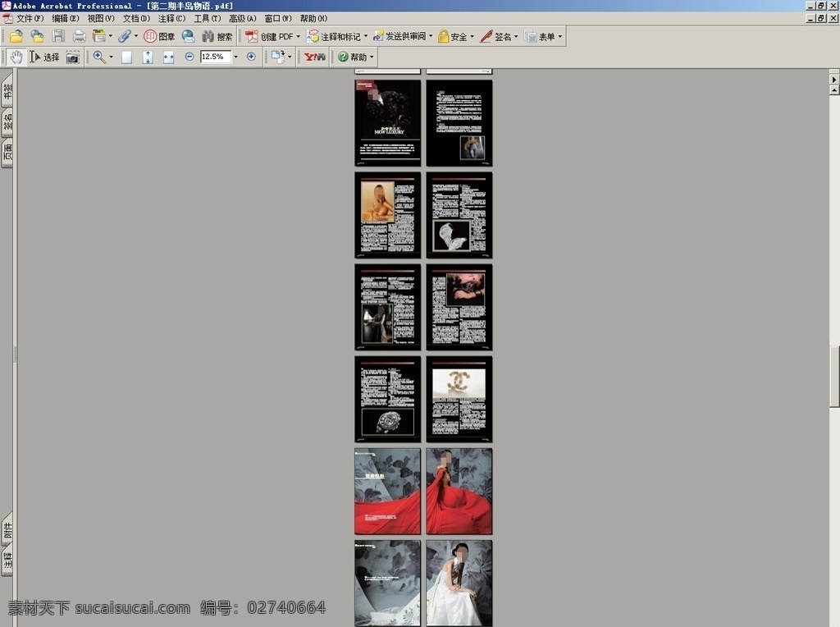The width and height of the screenshot is (840, 627).
Task: Click the Open file folder icon
Action: (x=16, y=36)
